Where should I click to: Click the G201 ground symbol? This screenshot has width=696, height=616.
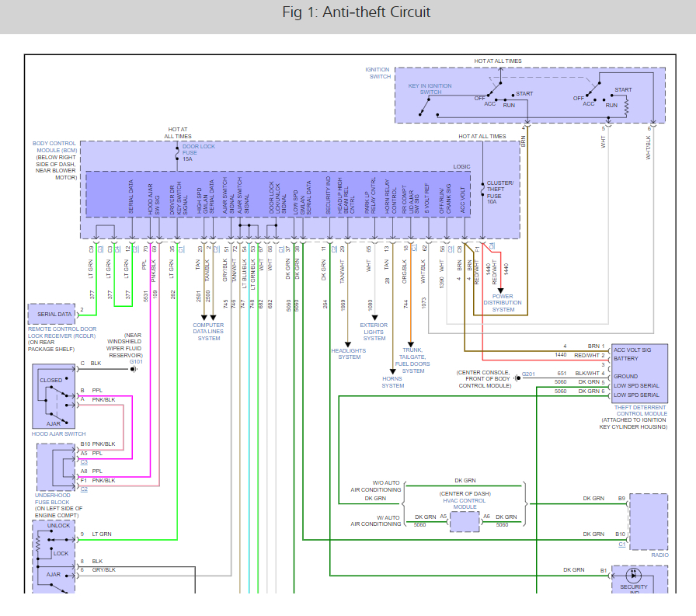[x=516, y=378]
